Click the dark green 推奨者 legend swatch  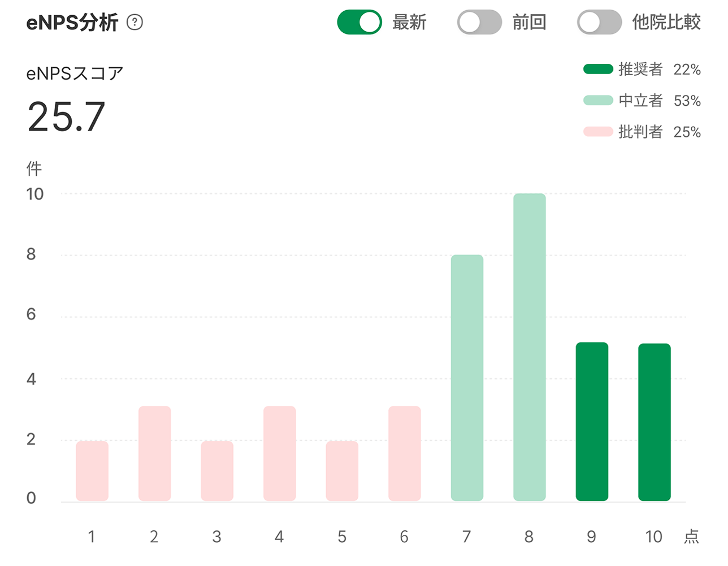(x=598, y=70)
